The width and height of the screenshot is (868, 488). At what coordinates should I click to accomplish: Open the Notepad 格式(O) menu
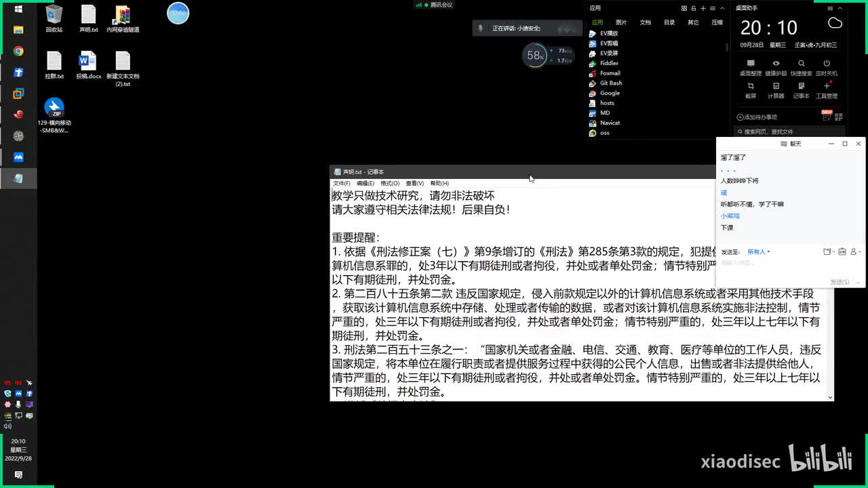[390, 183]
